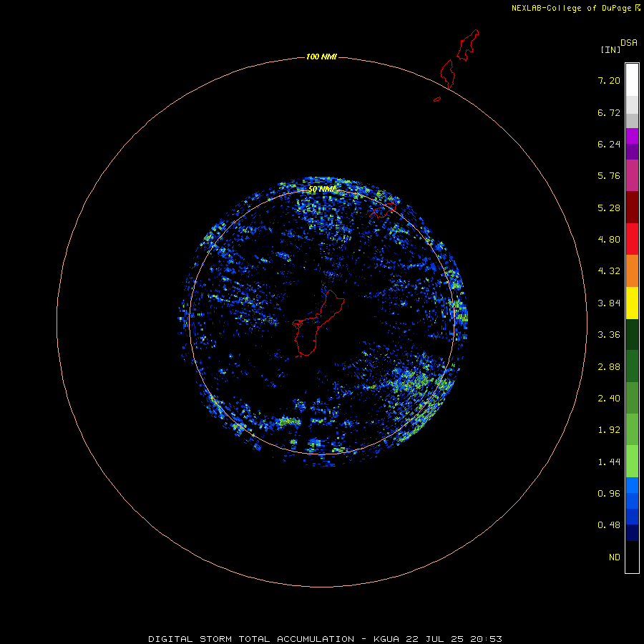Select the '3.84' scale value

coord(609,303)
